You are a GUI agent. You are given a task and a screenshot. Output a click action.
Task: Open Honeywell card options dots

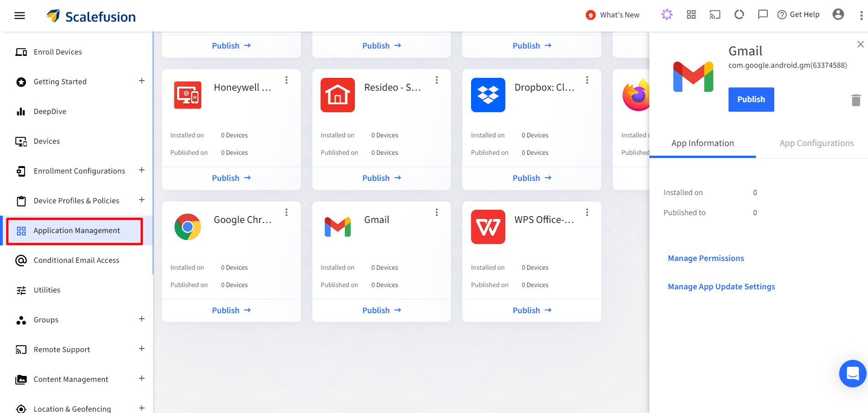287,80
